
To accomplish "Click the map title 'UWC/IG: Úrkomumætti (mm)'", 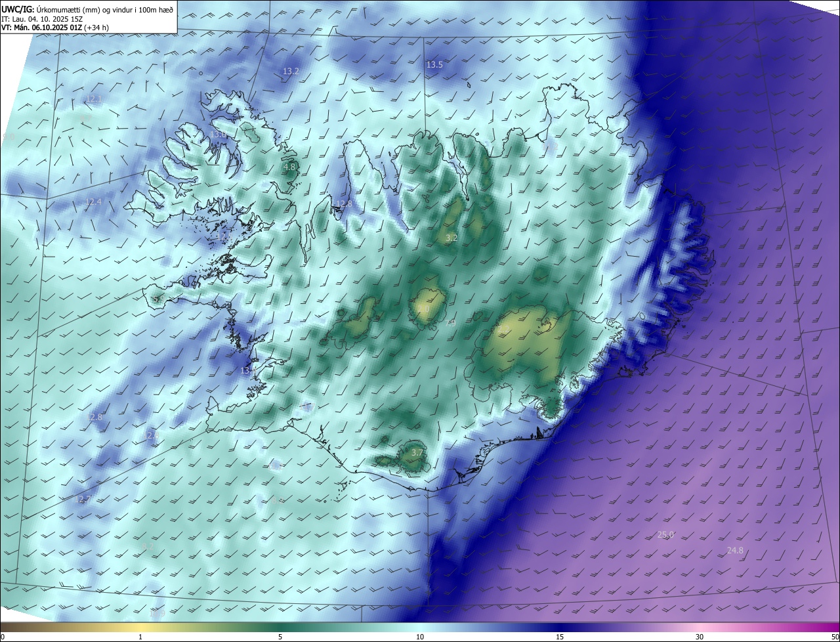I will pos(52,10).
